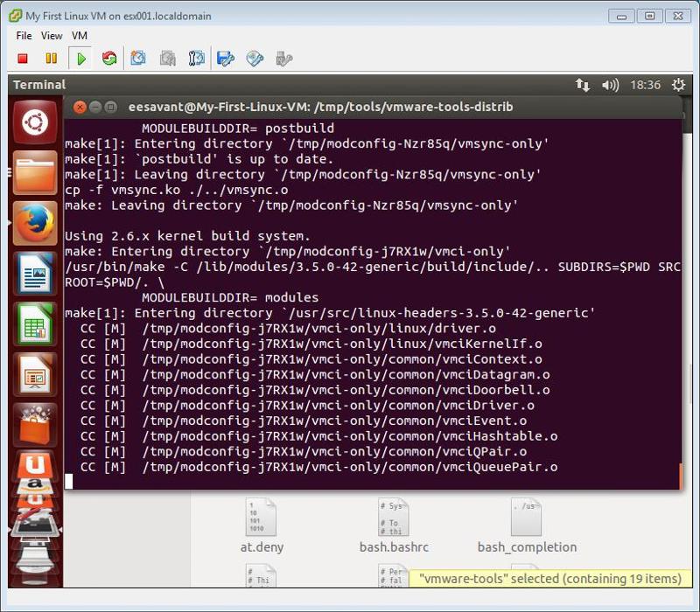This screenshot has height=612, width=700.
Task: Click the 'vmware-tools selected' status tooltip
Action: click(550, 579)
